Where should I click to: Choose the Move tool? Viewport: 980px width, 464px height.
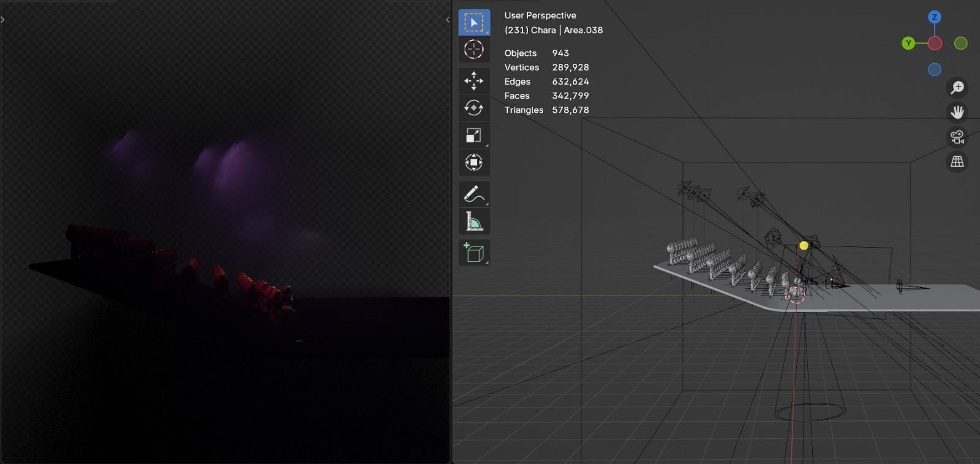point(474,80)
